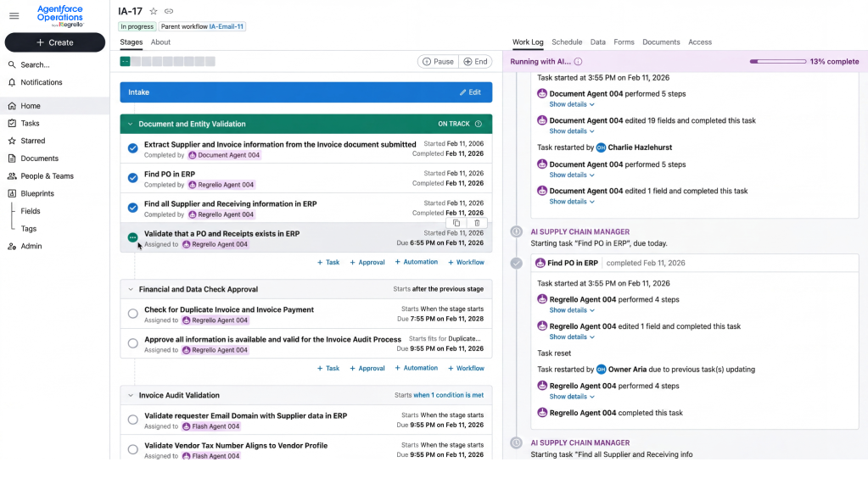Add Workflow under Financial and Data Check Approval
Viewport: 868px width, 484px height.
click(466, 369)
